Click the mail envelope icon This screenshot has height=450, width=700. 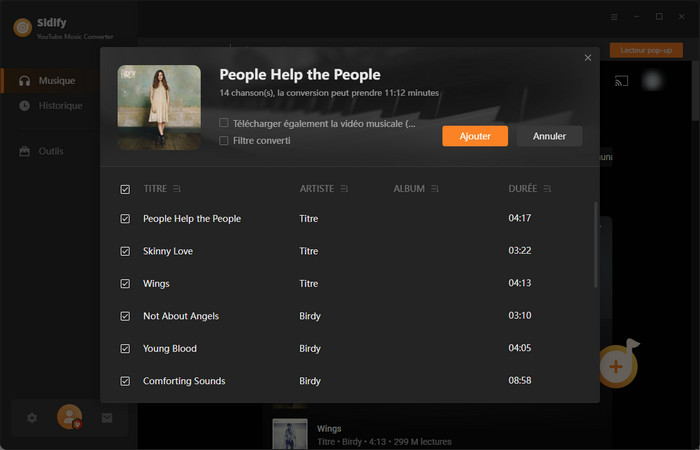[x=107, y=418]
